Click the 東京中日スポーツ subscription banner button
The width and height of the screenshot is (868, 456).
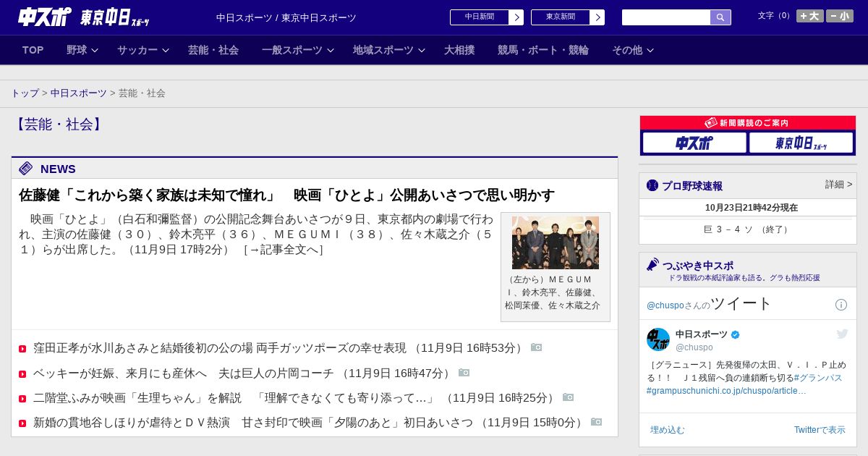(x=801, y=143)
